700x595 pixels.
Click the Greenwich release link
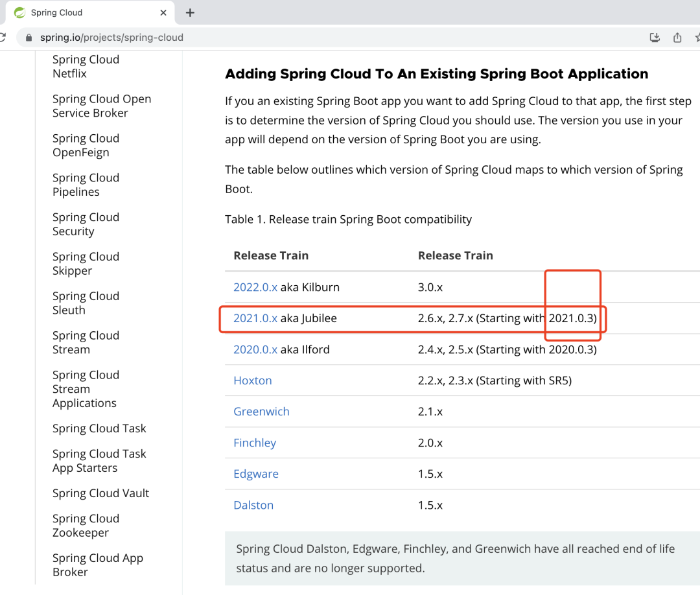pos(262,412)
